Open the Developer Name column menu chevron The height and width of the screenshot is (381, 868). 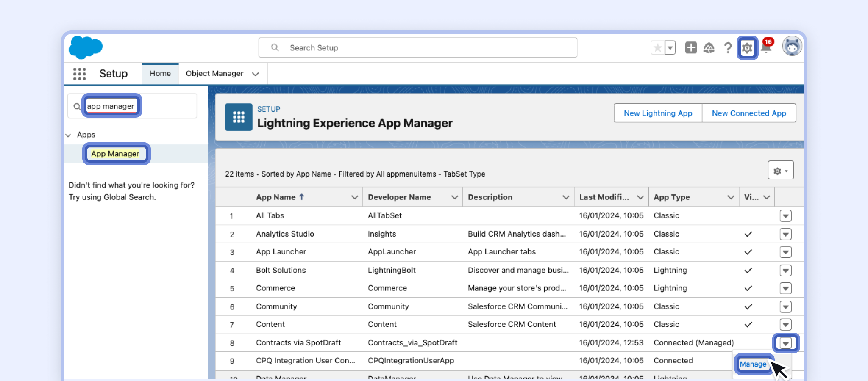[455, 197]
